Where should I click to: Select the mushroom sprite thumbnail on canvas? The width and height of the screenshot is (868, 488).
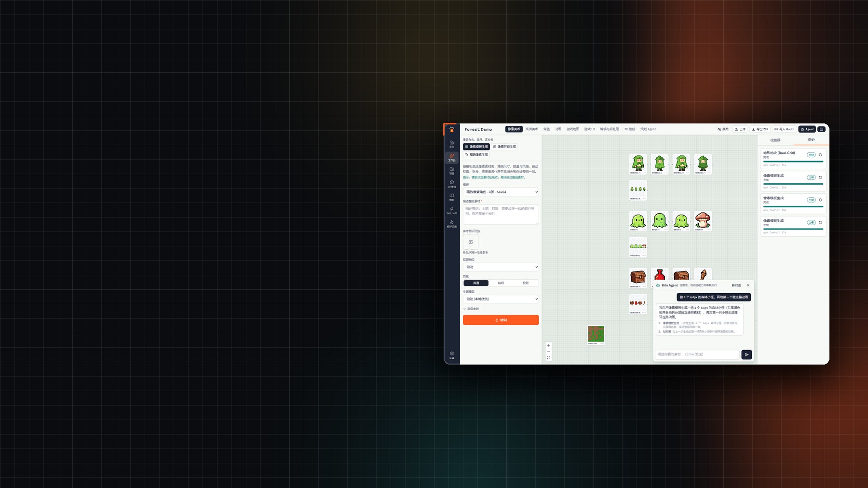[703, 221]
